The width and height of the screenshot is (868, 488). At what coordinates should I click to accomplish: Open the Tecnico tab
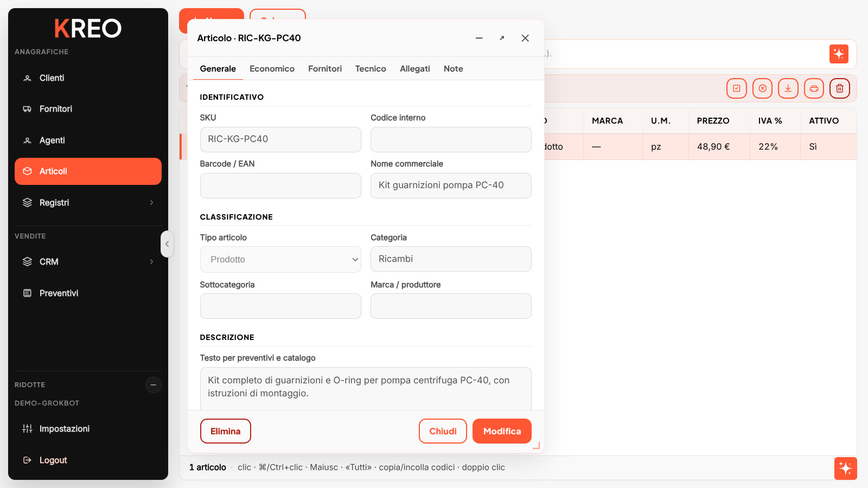pyautogui.click(x=371, y=69)
